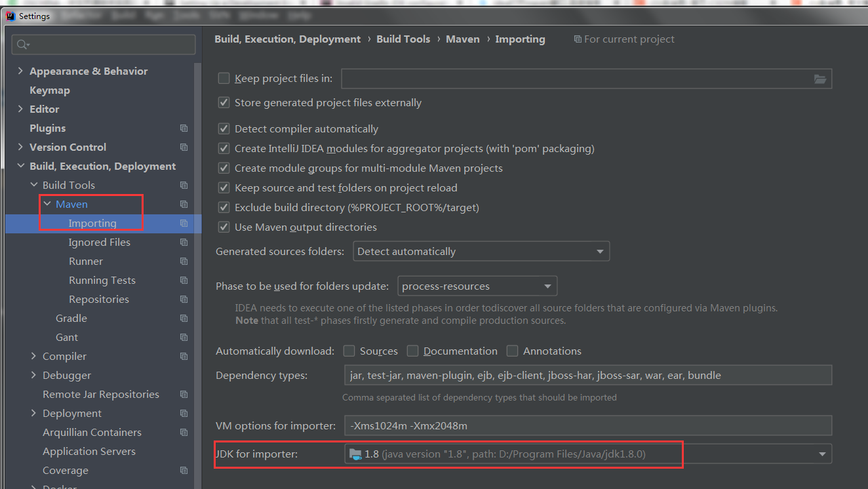
Task: Open Plugins settings page
Action: click(47, 128)
